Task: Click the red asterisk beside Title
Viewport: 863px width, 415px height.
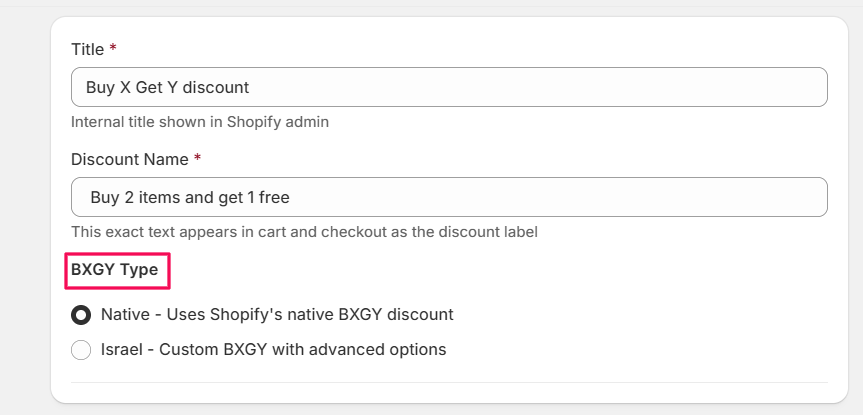Action: coord(113,48)
